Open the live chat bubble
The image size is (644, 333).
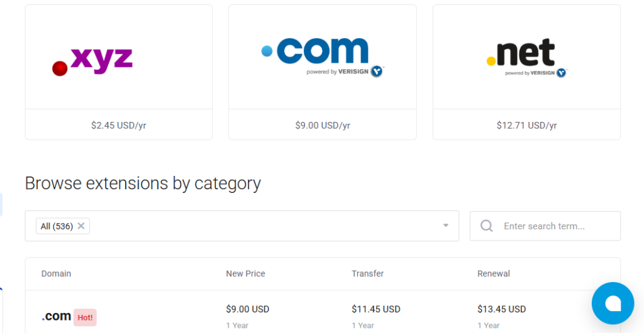612,303
